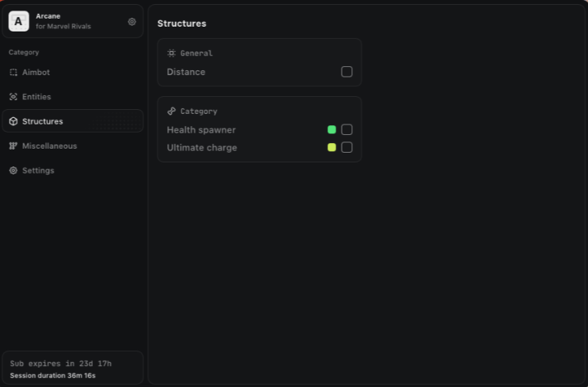588x387 pixels.
Task: Click the General section header icon
Action: point(171,53)
